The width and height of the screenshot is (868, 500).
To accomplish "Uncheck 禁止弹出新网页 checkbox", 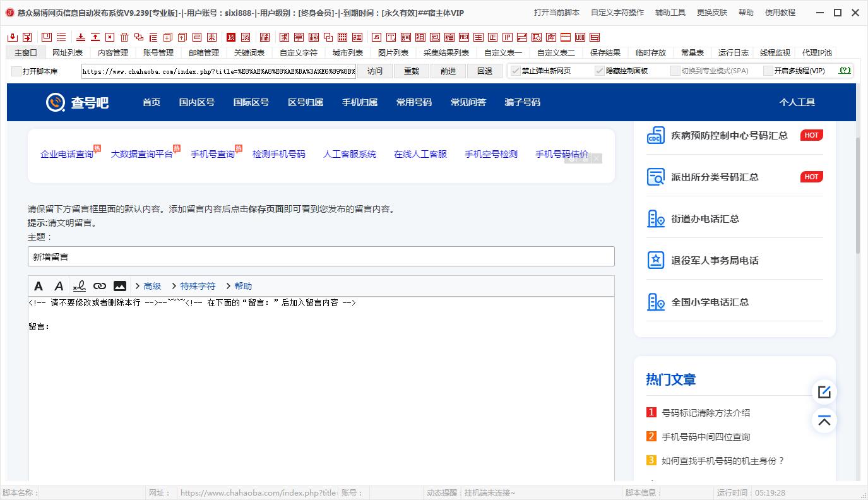I will [x=515, y=71].
